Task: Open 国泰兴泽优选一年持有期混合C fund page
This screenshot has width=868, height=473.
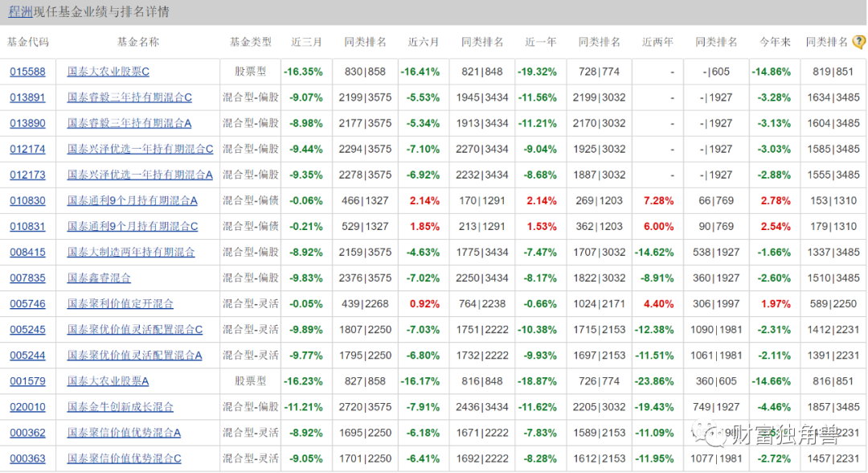Action: [x=140, y=149]
